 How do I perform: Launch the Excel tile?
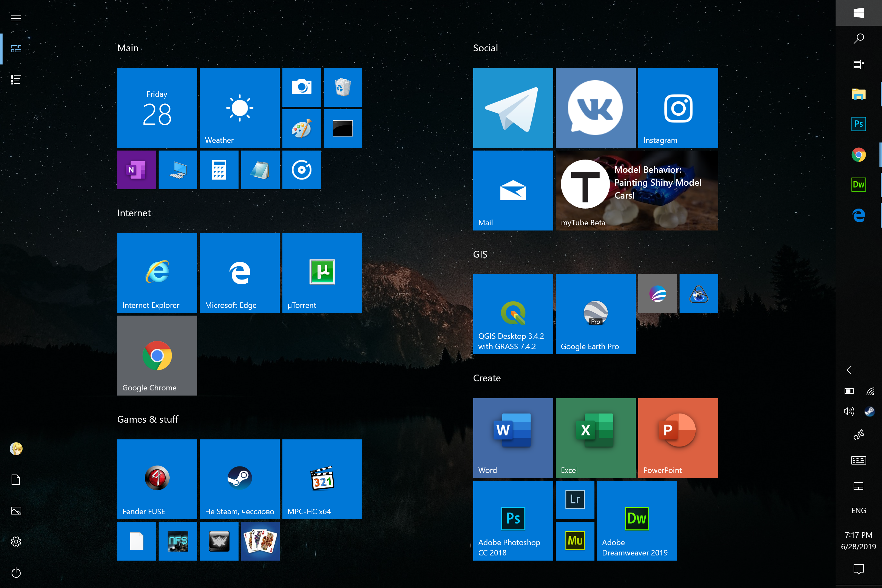[595, 438]
